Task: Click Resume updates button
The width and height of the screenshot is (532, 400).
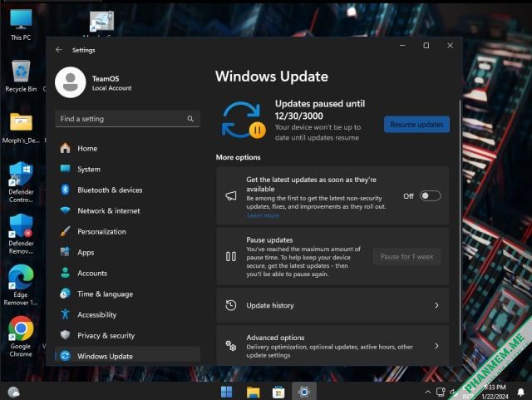Action: coord(416,125)
